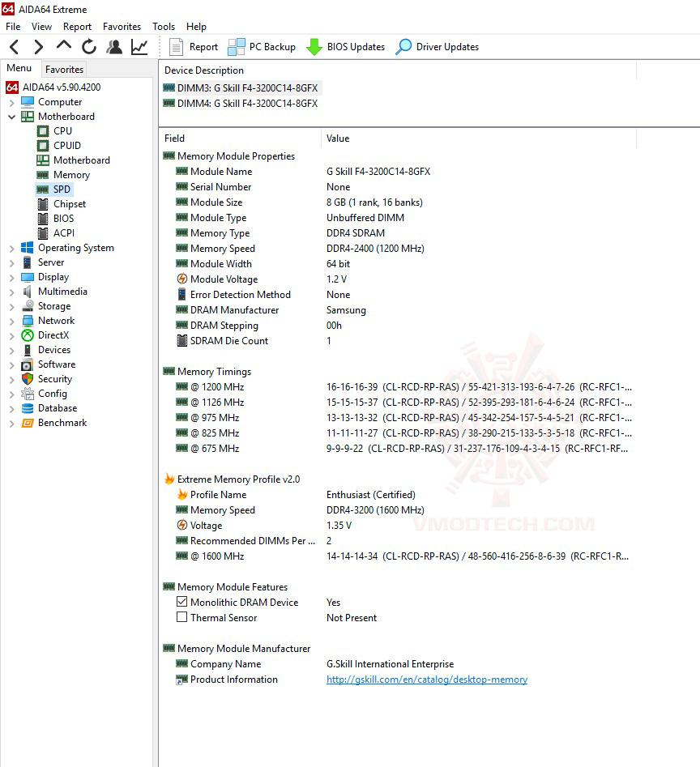
Task: Click the Database tree icon
Action: (28, 408)
